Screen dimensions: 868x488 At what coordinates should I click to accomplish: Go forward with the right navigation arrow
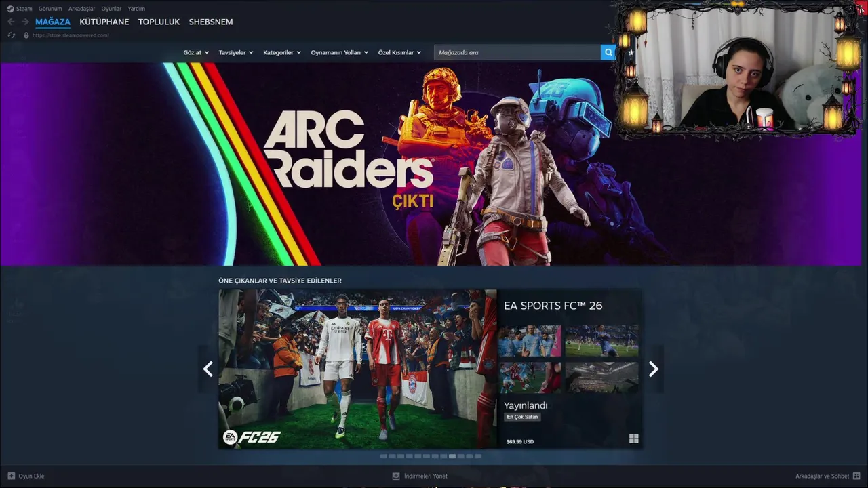coord(25,22)
